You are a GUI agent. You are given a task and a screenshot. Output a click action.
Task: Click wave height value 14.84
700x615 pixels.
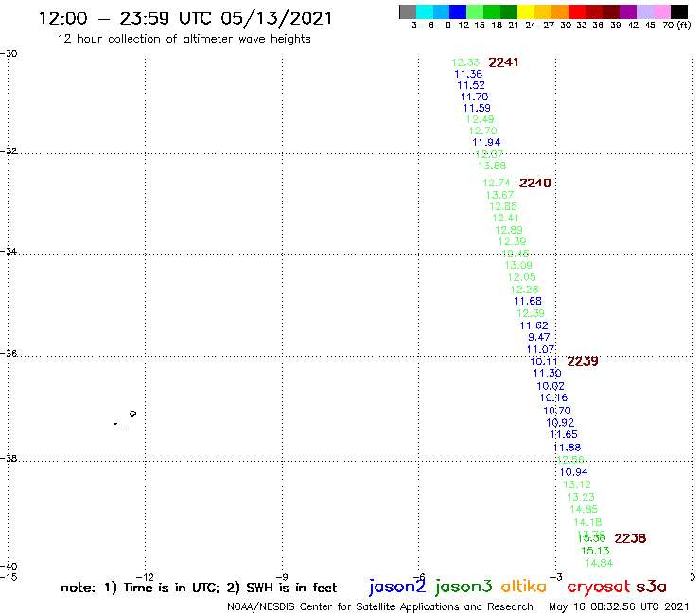coord(599,564)
